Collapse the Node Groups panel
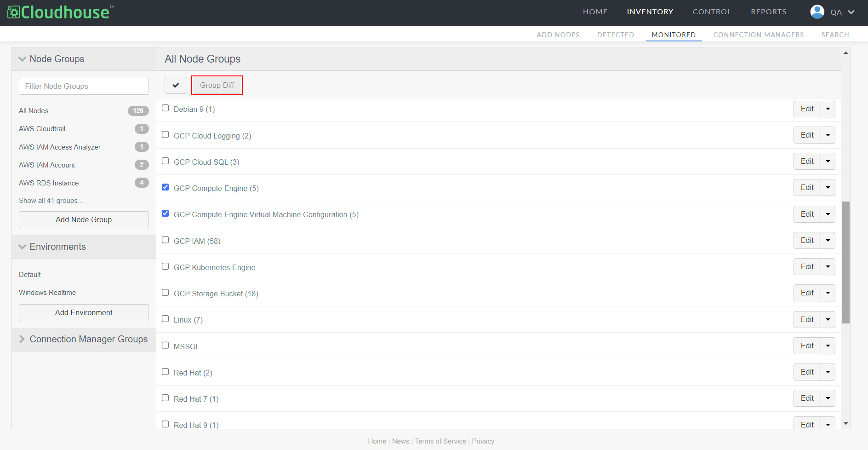868x450 pixels. 22,59
